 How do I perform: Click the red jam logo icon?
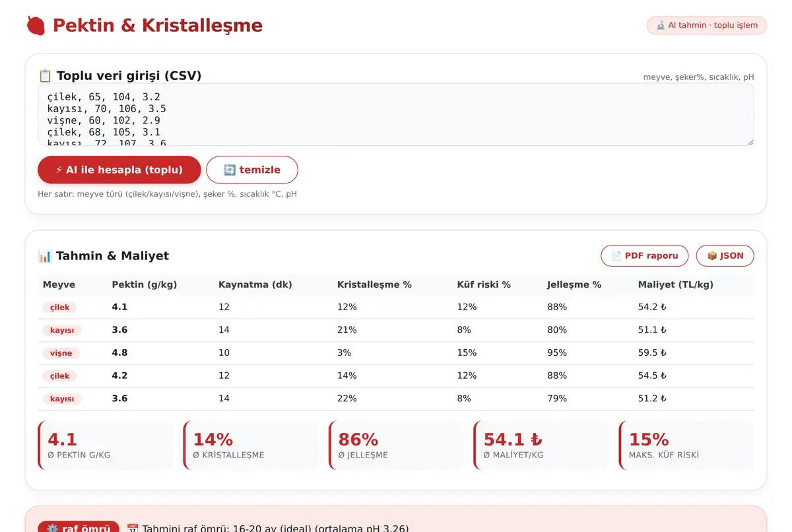coord(36,26)
